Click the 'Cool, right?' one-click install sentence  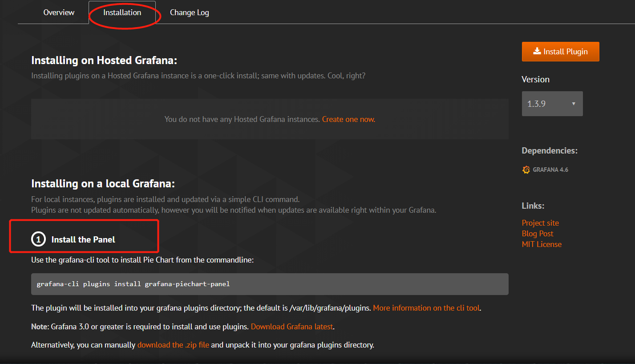click(198, 76)
